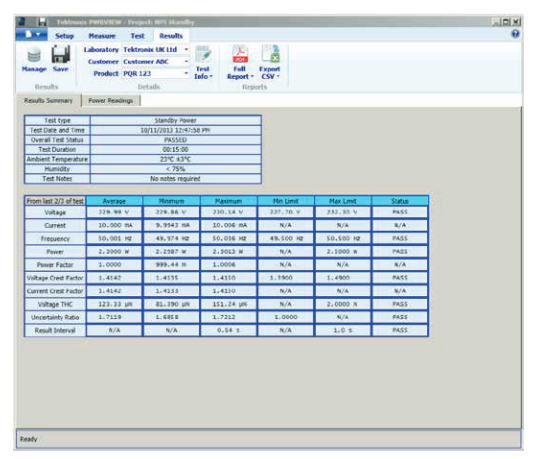Select the Frequency row label
This screenshot has height=459, width=538.
[x=55, y=238]
